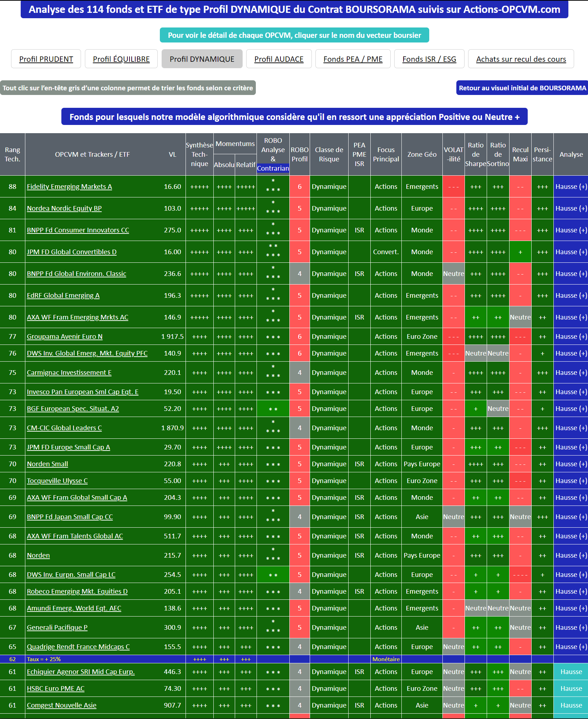Click the Contrarian header label

pyautogui.click(x=273, y=168)
